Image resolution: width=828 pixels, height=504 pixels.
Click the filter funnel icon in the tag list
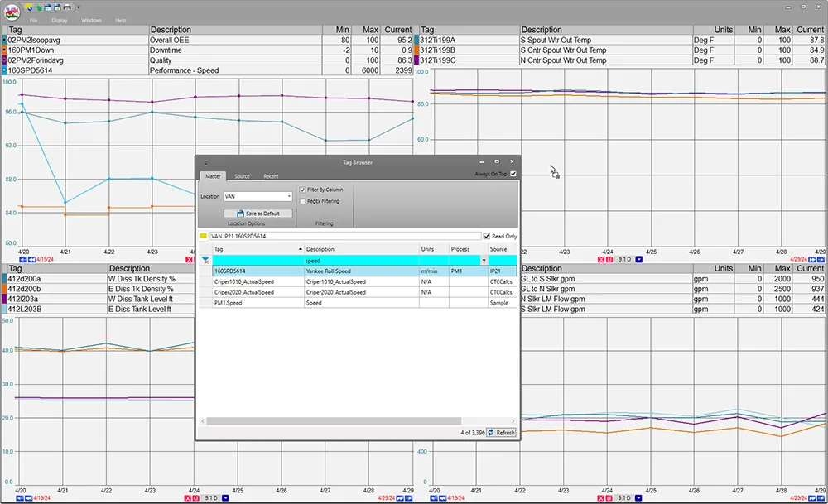205,259
